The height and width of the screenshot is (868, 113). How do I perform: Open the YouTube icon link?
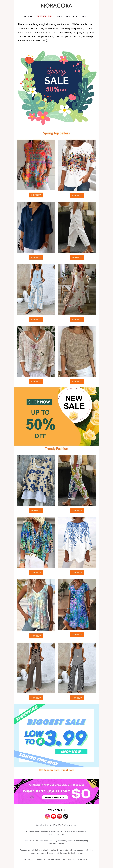point(53,816)
